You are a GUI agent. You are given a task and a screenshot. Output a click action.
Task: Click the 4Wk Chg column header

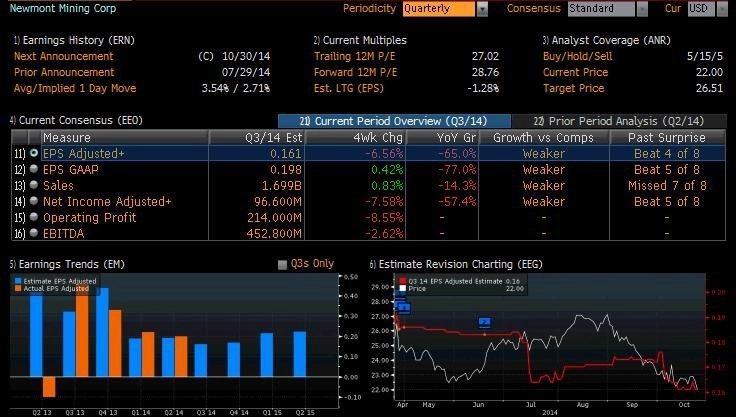click(x=355, y=138)
